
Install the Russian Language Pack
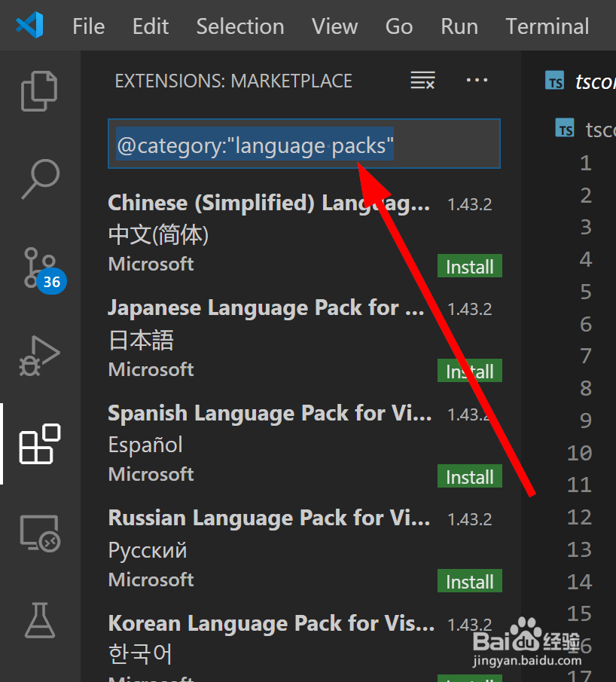469,581
